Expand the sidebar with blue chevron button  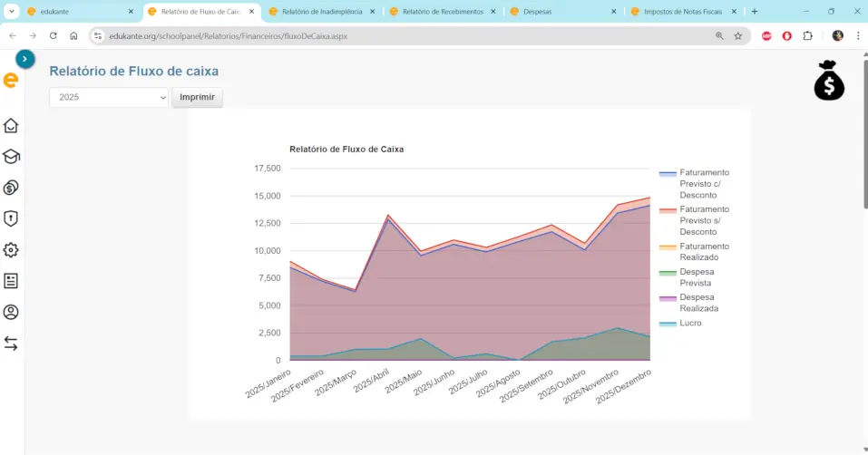(24, 59)
